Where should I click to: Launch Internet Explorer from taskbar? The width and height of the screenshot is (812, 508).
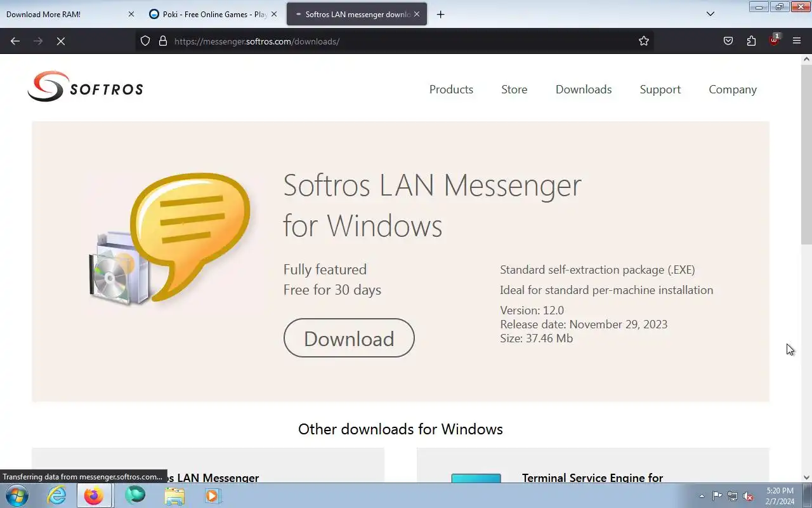(57, 496)
